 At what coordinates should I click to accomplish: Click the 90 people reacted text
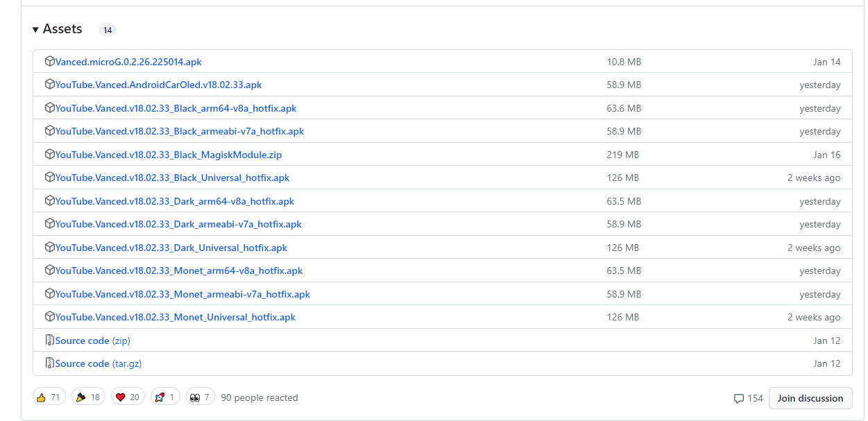[x=259, y=397]
